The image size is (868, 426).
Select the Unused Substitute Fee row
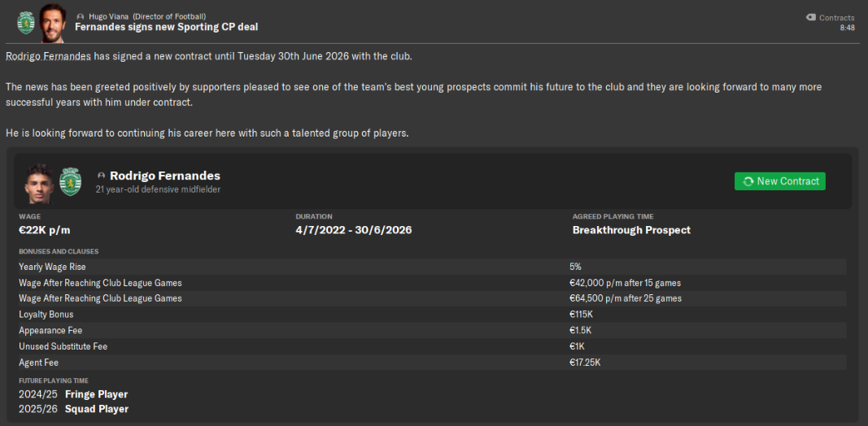(x=432, y=346)
